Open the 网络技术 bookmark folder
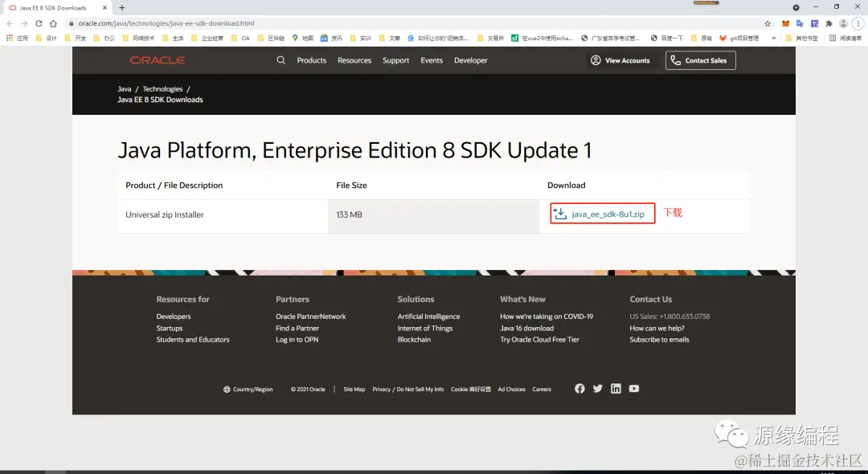 pos(138,39)
